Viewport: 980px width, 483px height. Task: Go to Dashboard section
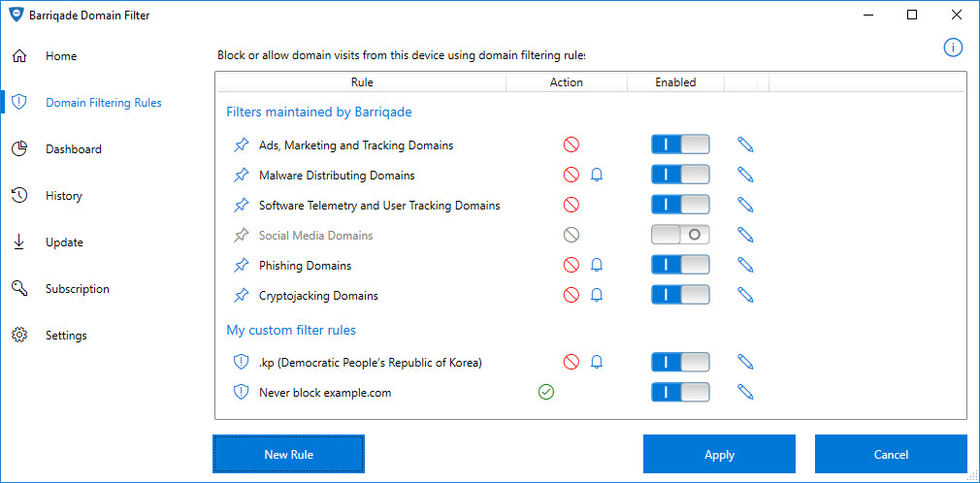pyautogui.click(x=73, y=149)
